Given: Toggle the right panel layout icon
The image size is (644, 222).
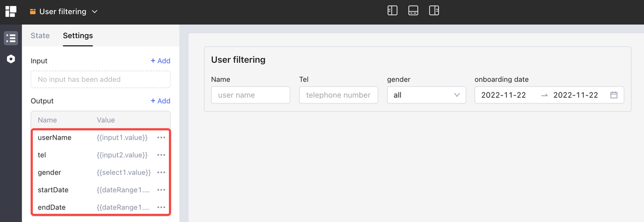Looking at the screenshot, I should tap(434, 11).
